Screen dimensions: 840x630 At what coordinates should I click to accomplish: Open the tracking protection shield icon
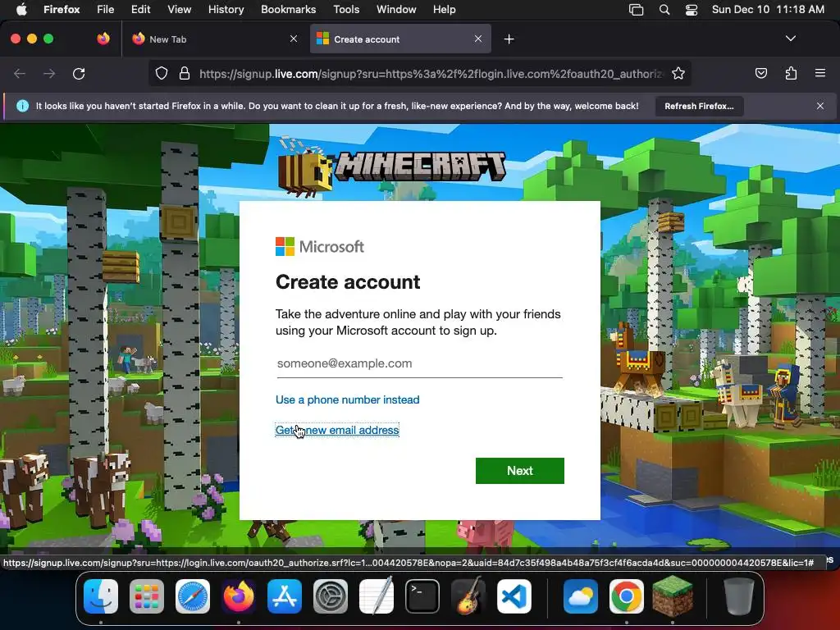coord(162,73)
